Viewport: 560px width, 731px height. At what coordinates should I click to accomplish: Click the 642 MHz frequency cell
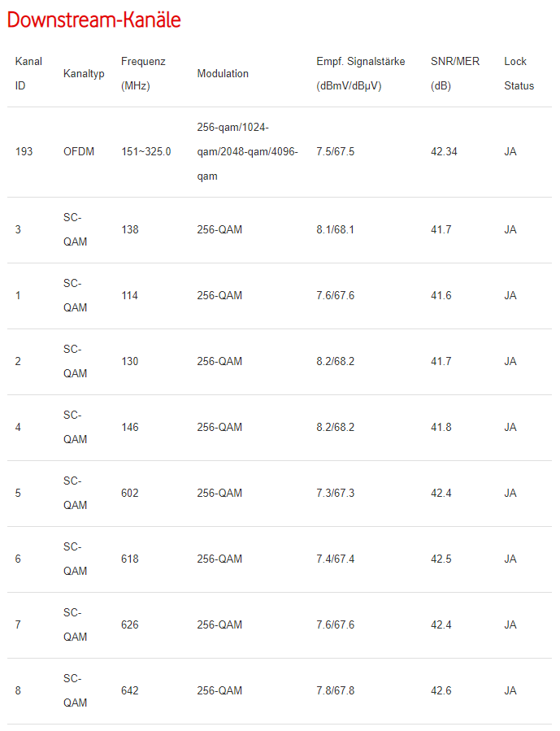(x=130, y=691)
